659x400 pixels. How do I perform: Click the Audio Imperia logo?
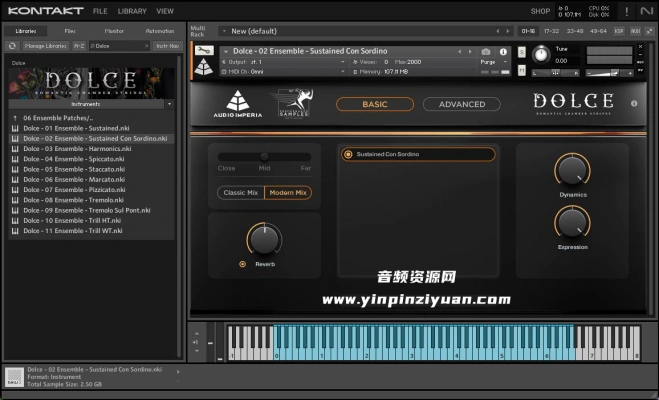[x=237, y=104]
